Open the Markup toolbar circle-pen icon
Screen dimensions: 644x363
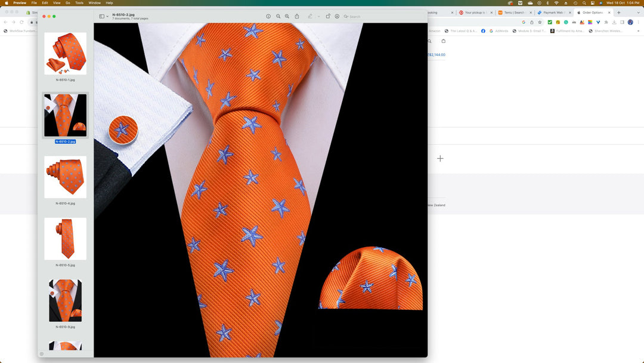coord(337,16)
